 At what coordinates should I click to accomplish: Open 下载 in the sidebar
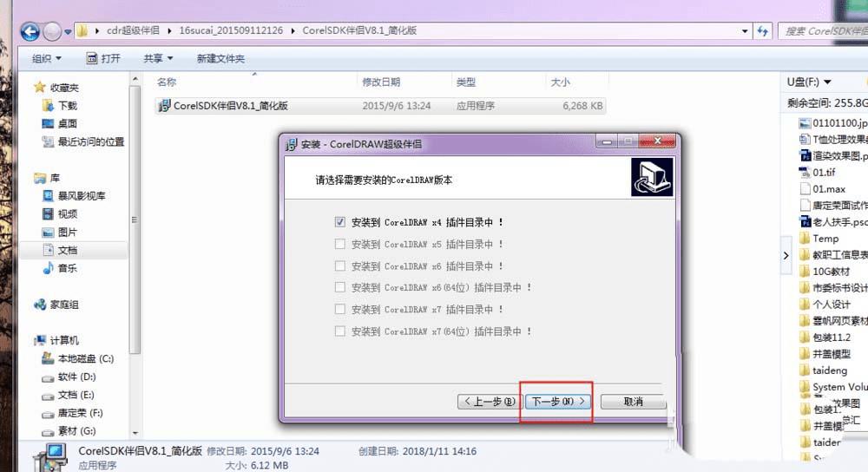61,106
